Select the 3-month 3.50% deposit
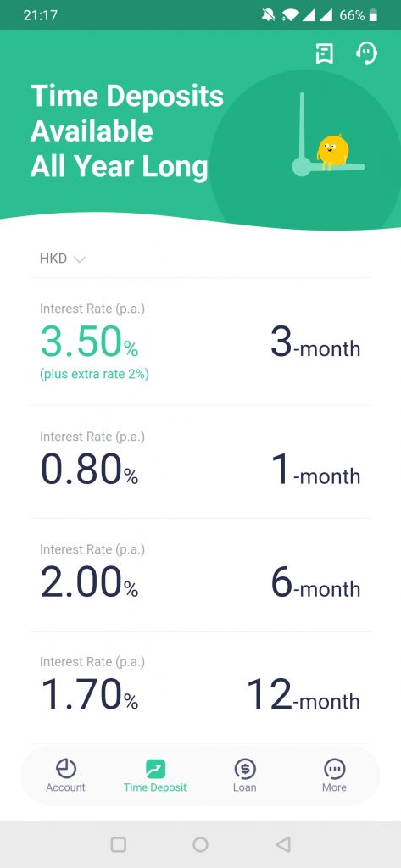 (200, 342)
